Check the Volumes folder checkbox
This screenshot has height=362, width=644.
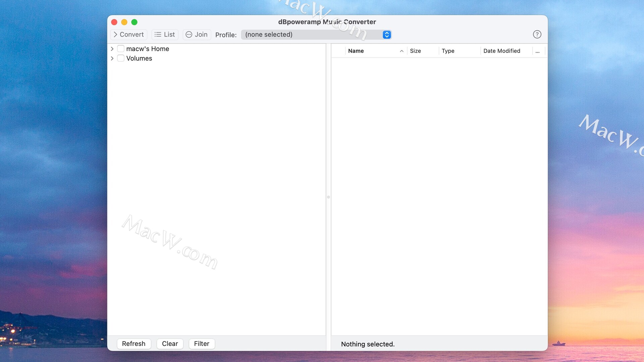click(x=121, y=58)
